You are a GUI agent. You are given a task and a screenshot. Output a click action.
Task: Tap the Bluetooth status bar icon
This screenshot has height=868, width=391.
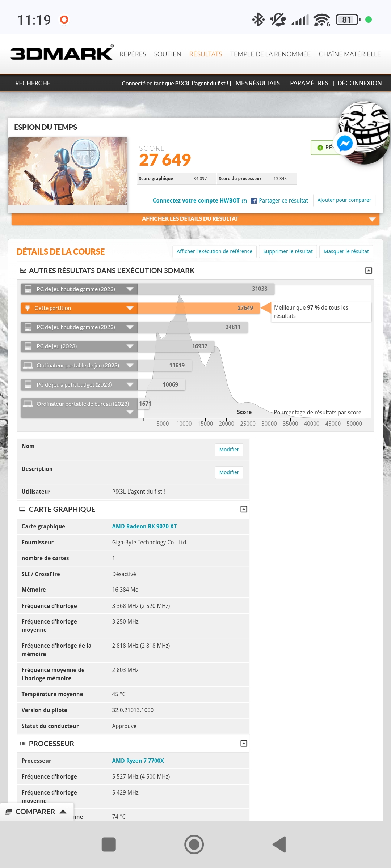258,20
